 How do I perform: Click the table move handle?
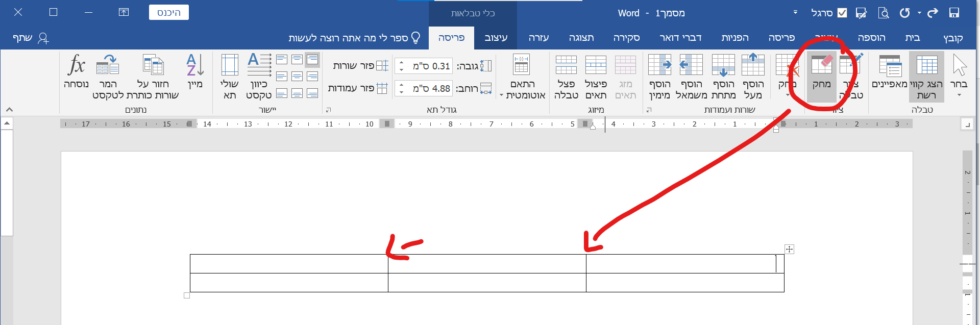coord(790,249)
